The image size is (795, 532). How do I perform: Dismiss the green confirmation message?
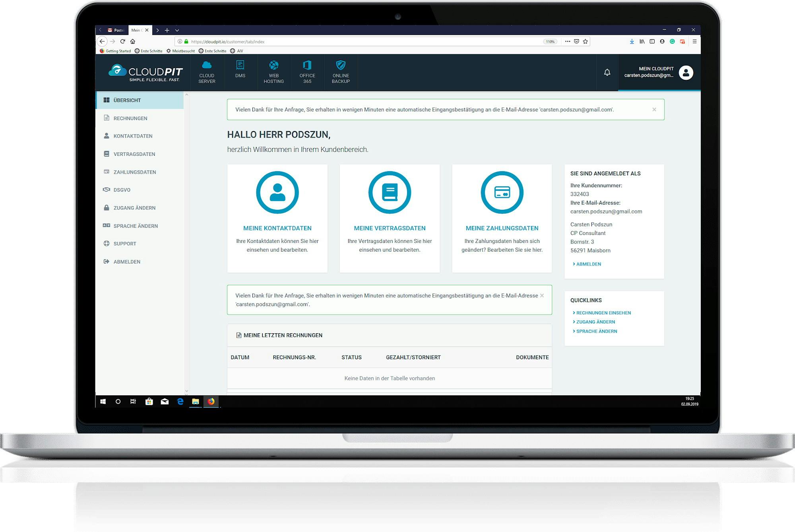[x=654, y=109]
